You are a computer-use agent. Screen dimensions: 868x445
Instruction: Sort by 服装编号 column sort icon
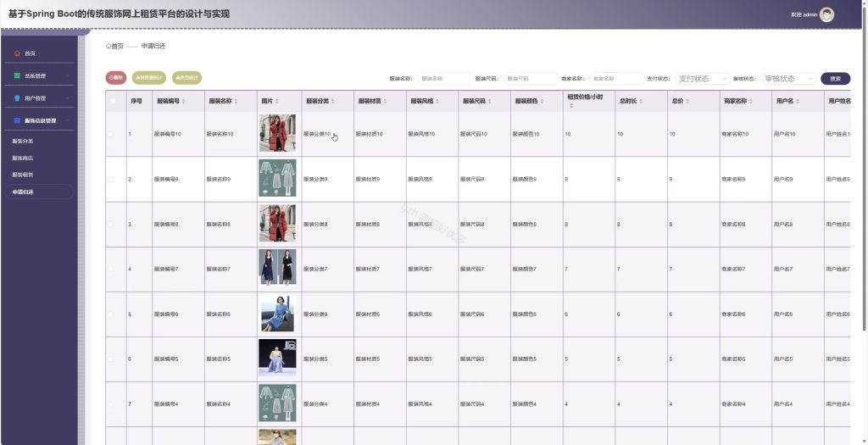pos(184,101)
